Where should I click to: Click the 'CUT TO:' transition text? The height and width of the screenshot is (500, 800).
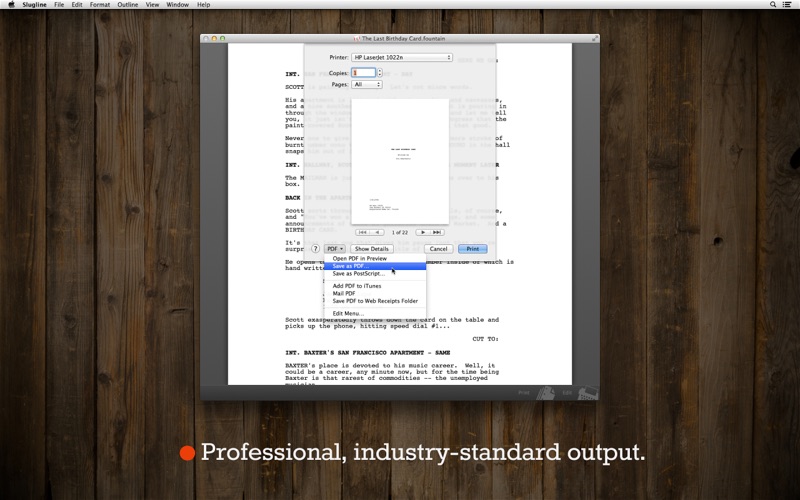485,339
